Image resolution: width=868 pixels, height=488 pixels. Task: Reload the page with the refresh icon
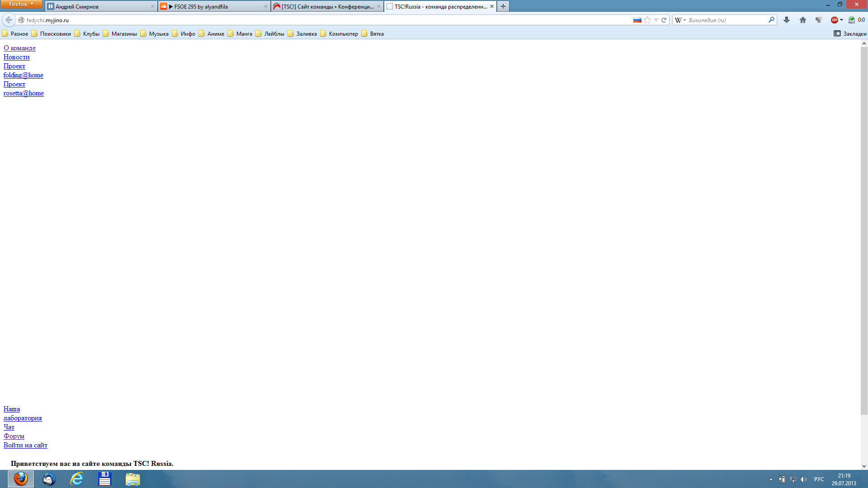click(x=664, y=20)
